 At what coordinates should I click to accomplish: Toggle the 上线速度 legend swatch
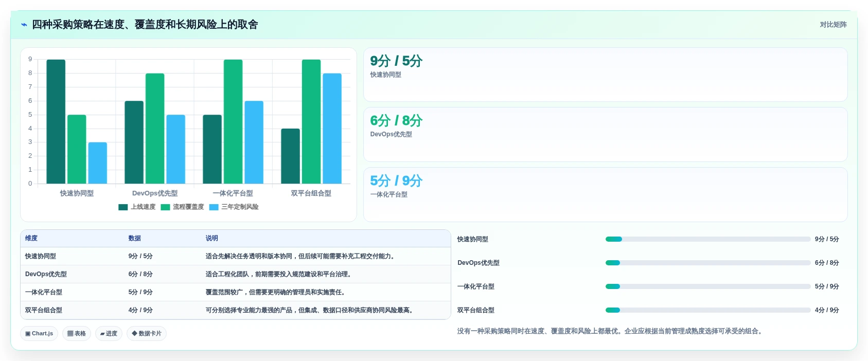123,207
